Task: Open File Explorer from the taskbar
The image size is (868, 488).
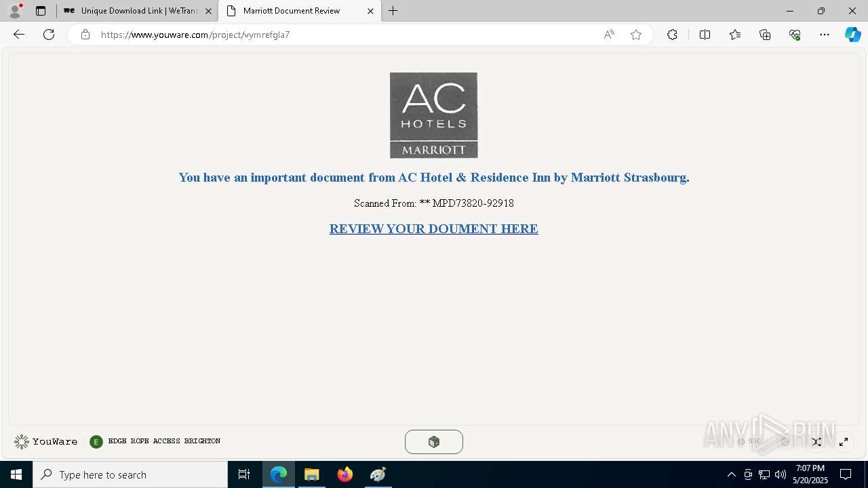Action: [312, 474]
